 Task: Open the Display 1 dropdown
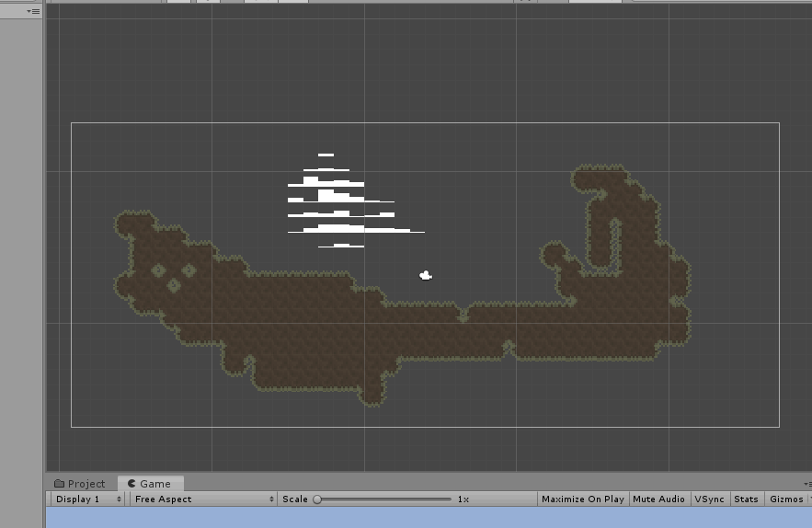[x=88, y=499]
